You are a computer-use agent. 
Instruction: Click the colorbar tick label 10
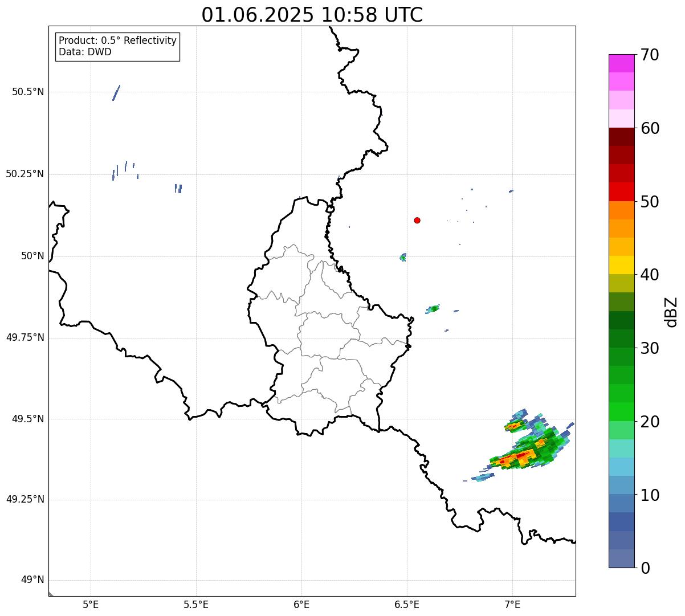tap(650, 495)
